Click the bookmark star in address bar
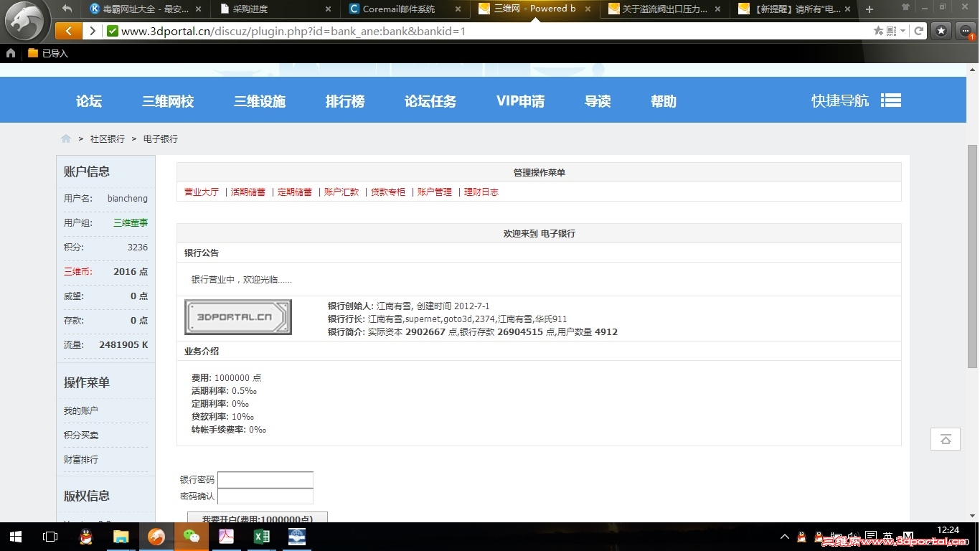 coord(878,31)
